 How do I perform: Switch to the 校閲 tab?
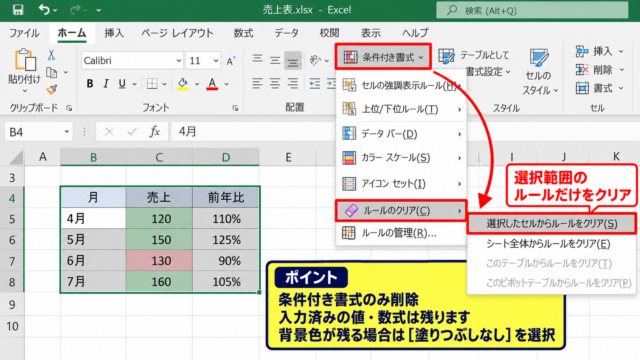[329, 33]
